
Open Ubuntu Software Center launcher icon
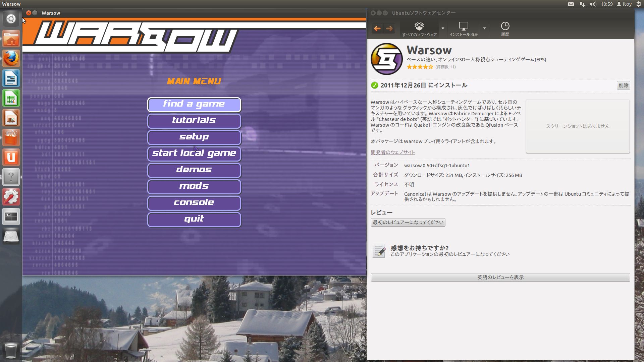(11, 138)
